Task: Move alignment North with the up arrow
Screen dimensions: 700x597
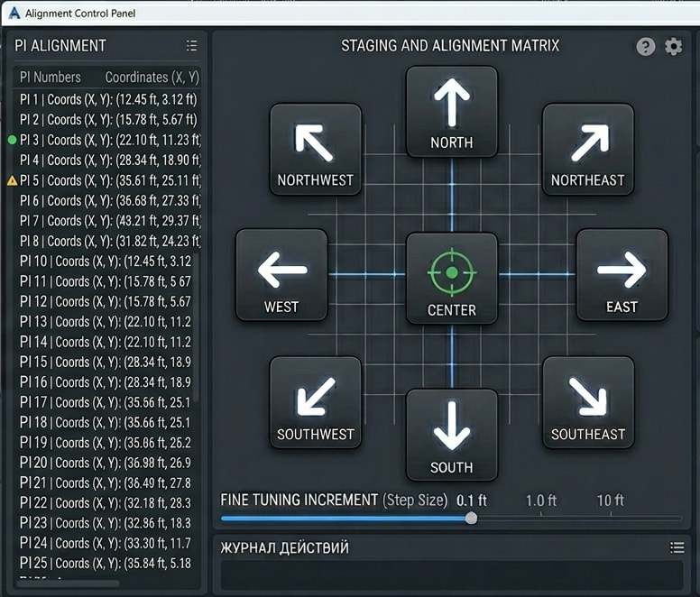Action: click(x=451, y=112)
